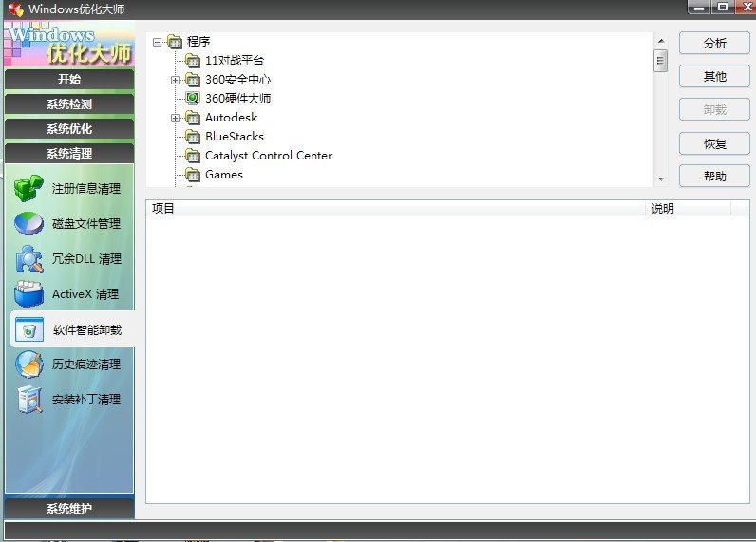Click the Autodesk folder icon
This screenshot has width=756, height=542.
point(193,118)
